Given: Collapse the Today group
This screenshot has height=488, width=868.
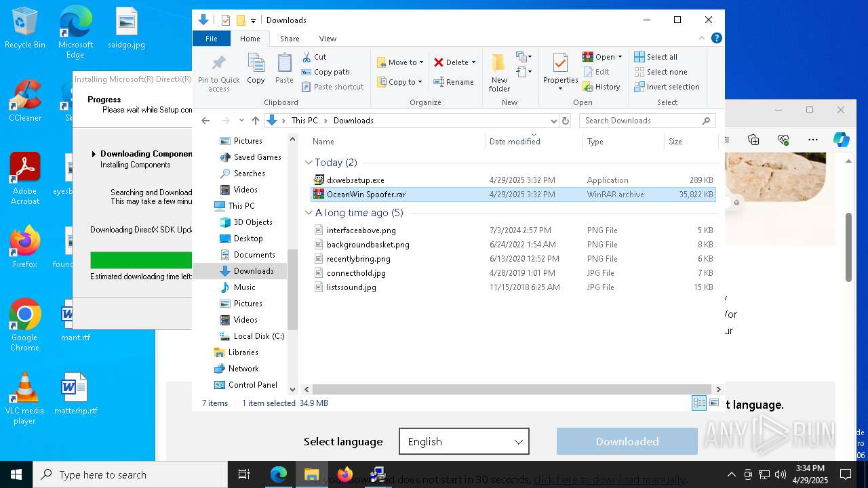Looking at the screenshot, I should 309,163.
